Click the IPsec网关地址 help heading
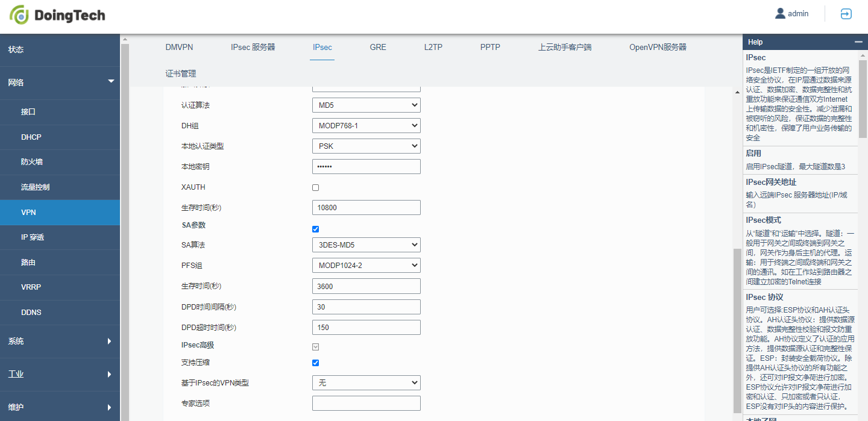 coord(771,182)
